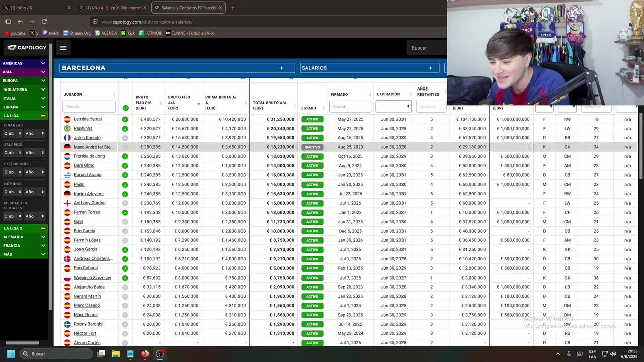Click the Capology logo
Image resolution: width=644 pixels, height=362 pixels.
tap(27, 48)
